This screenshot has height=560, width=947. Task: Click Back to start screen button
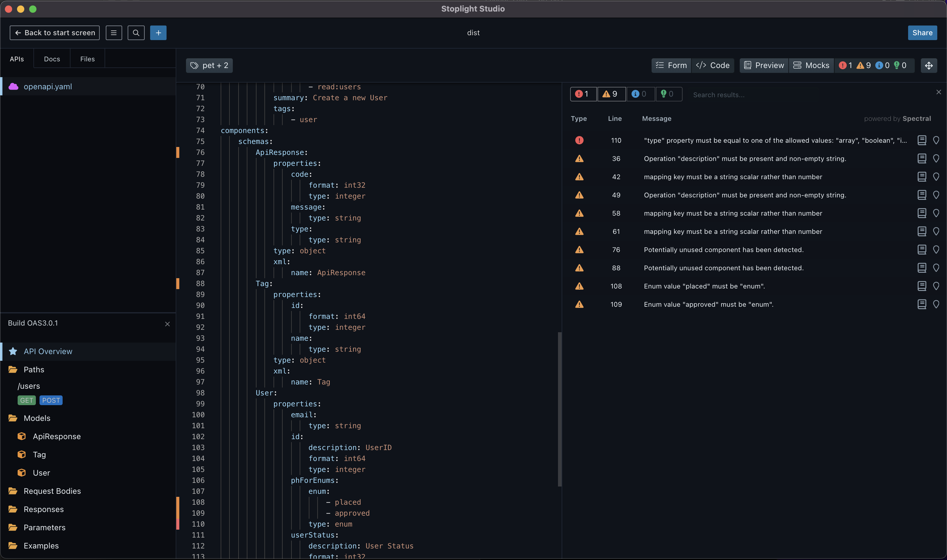coord(55,33)
